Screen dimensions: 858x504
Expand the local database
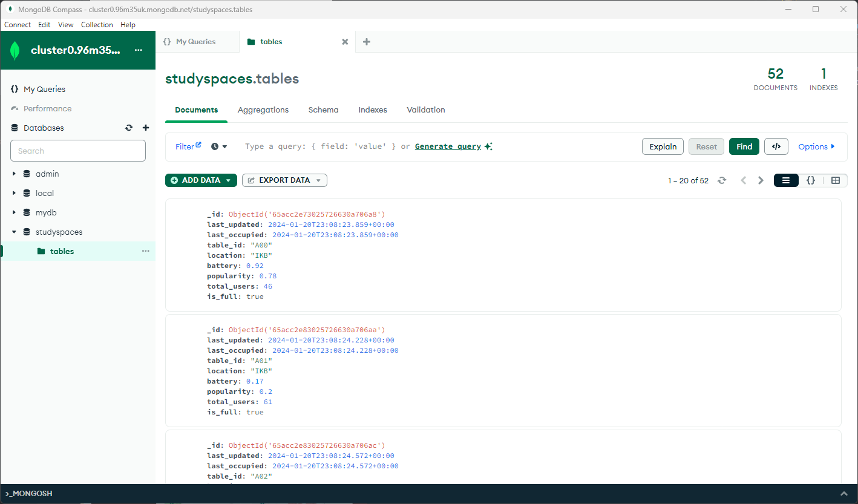pyautogui.click(x=14, y=193)
